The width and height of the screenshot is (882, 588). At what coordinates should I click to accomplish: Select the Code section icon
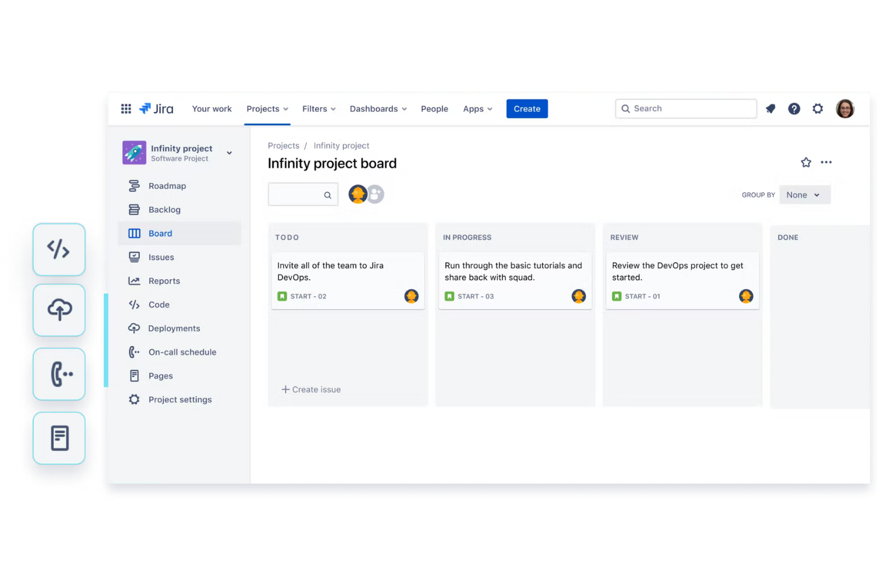point(134,304)
